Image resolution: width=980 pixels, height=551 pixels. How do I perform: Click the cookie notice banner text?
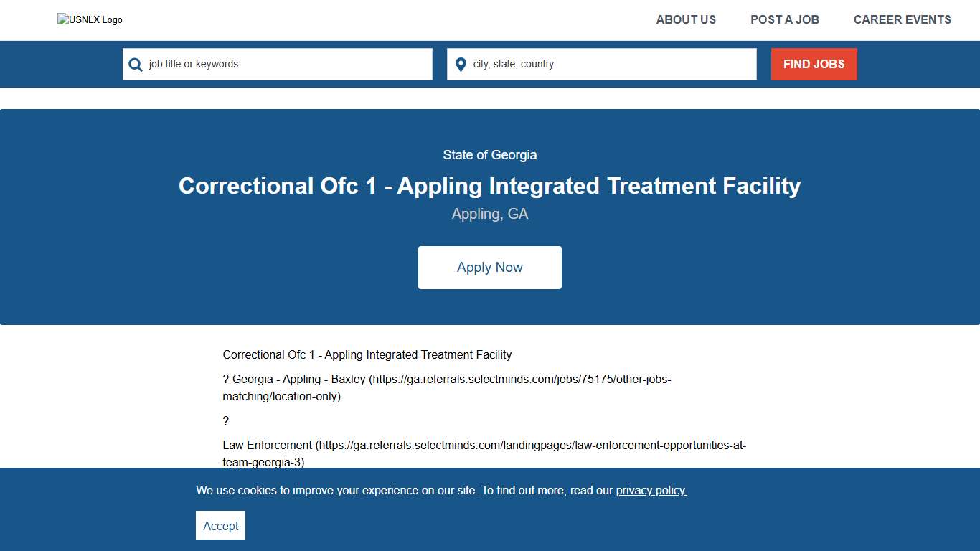click(441, 490)
